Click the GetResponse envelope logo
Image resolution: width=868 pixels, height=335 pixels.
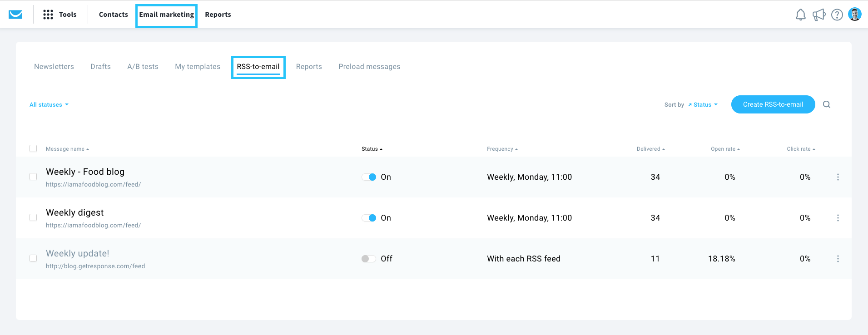click(x=15, y=15)
